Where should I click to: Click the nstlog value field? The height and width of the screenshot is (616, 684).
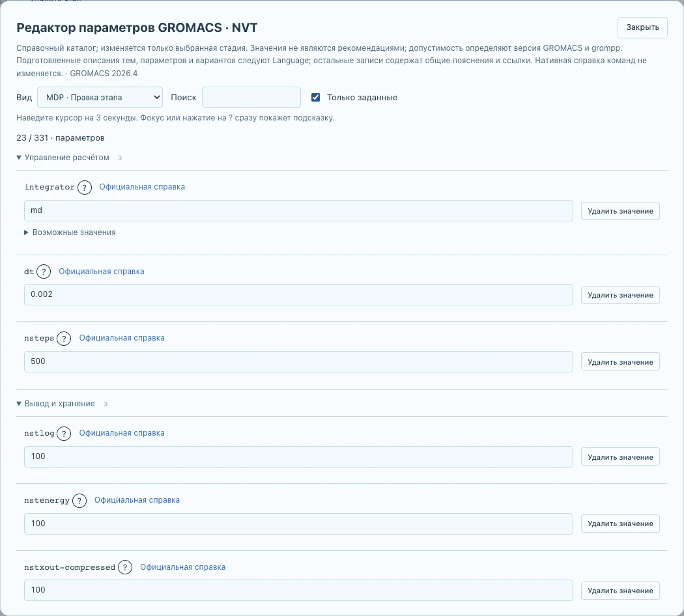pos(298,456)
